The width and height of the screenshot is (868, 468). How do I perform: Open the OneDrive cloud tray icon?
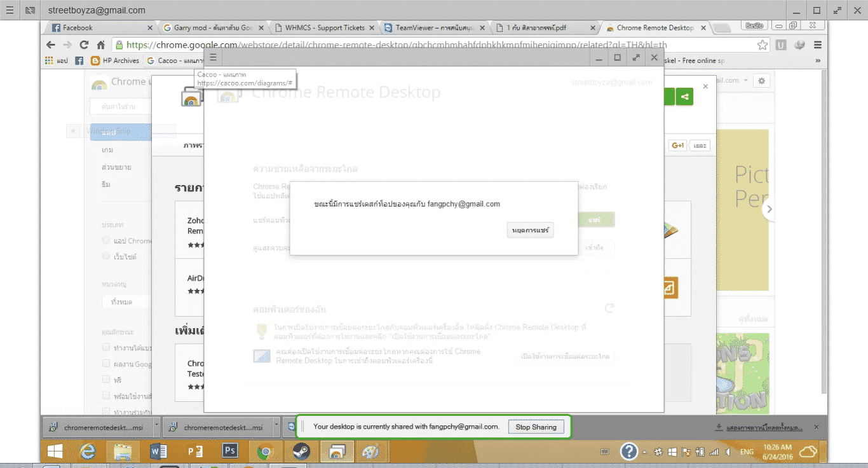[x=808, y=451]
